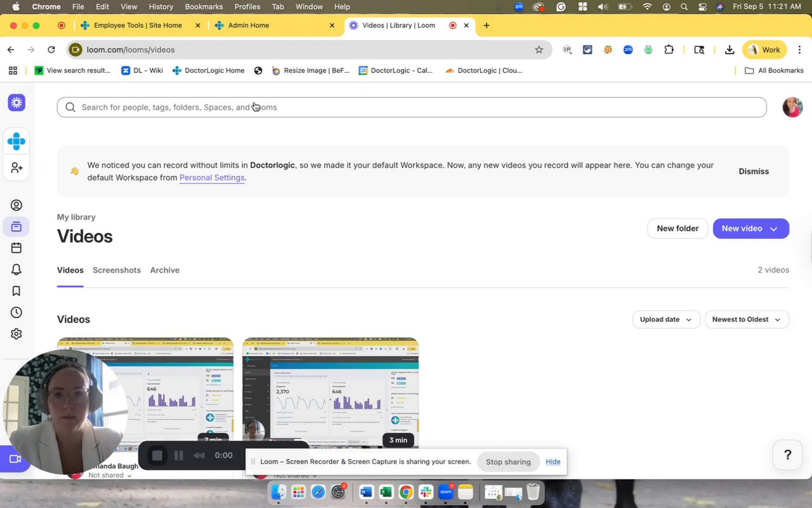Open the Watch Later bookmark icon

(x=16, y=291)
